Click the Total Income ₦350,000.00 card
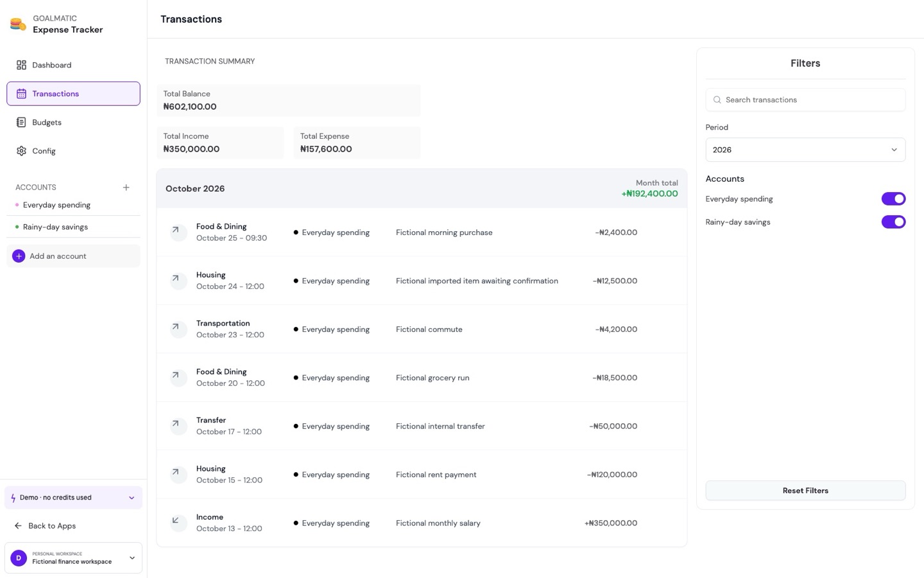Viewport: 924px width, 578px height. (220, 143)
